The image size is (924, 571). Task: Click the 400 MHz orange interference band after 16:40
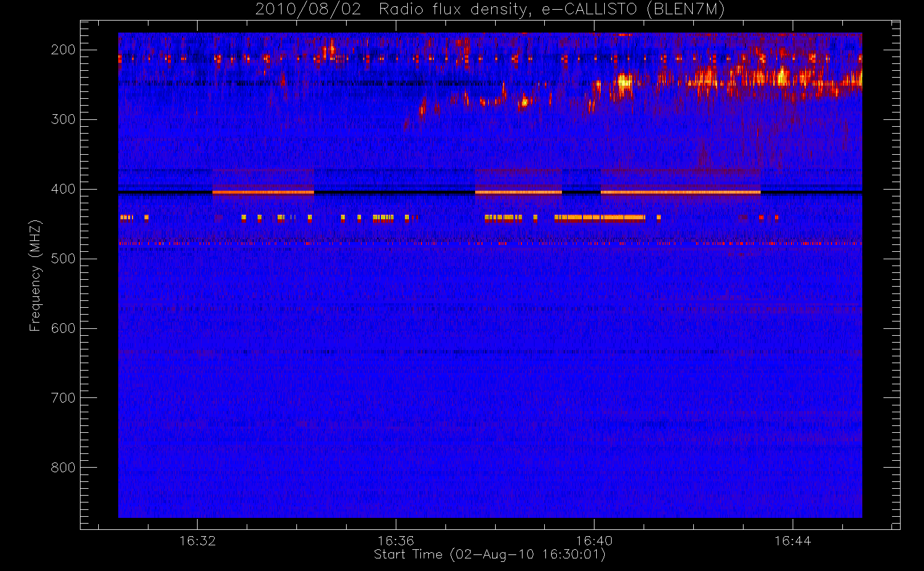coord(680,192)
